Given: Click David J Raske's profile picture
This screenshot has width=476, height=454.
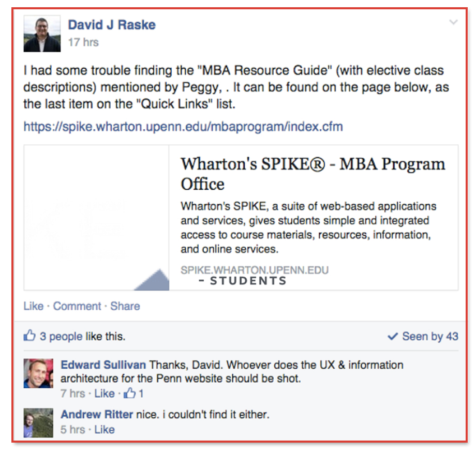Looking at the screenshot, I should (x=38, y=34).
